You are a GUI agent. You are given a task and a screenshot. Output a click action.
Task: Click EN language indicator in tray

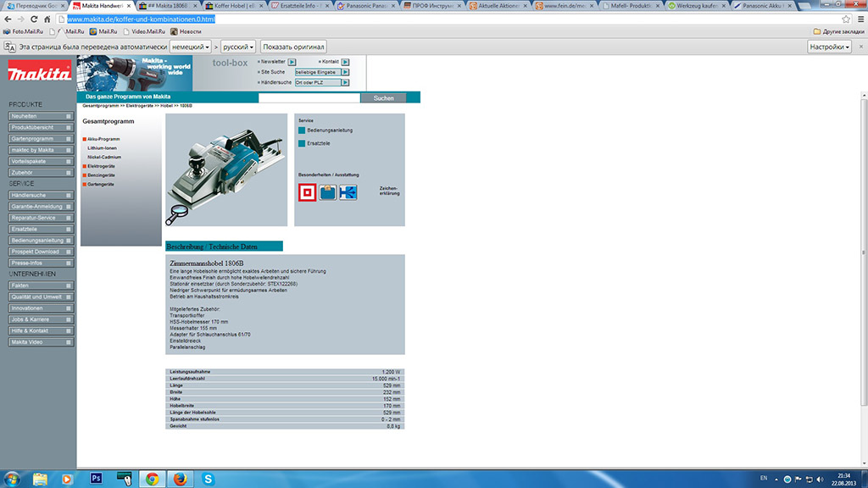click(764, 479)
